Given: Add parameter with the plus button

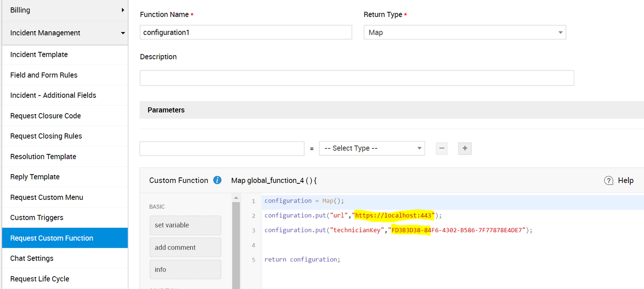Looking at the screenshot, I should [465, 148].
